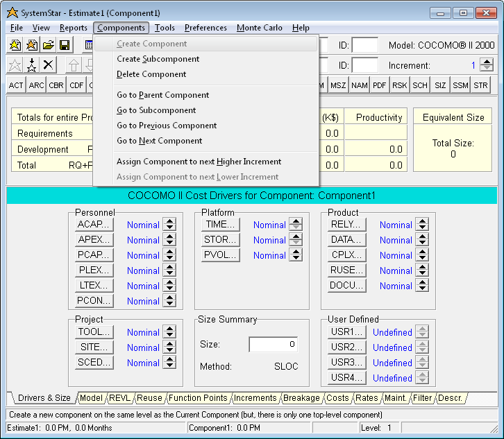Open the NAM report button
This screenshot has height=439, width=504.
[x=360, y=85]
